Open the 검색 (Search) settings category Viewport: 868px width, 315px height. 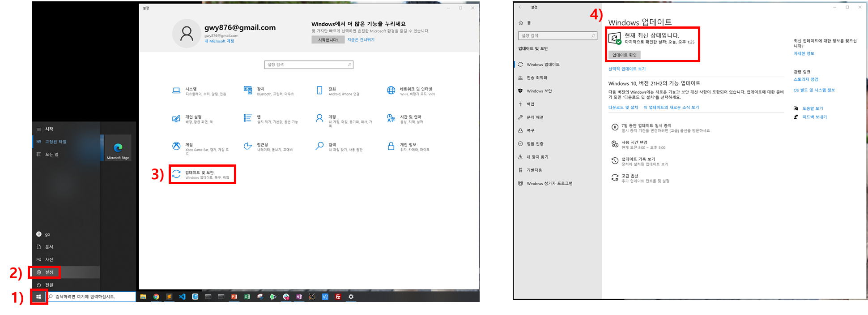pyautogui.click(x=339, y=147)
